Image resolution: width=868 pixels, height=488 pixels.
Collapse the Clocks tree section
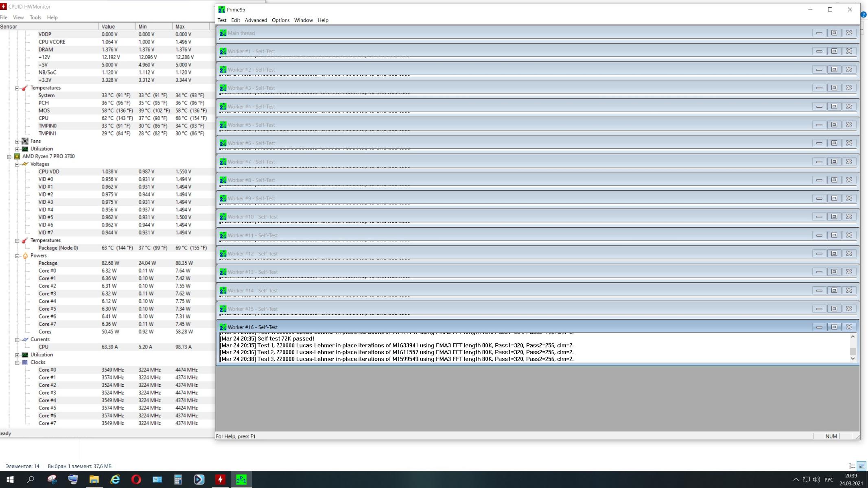coord(17,362)
